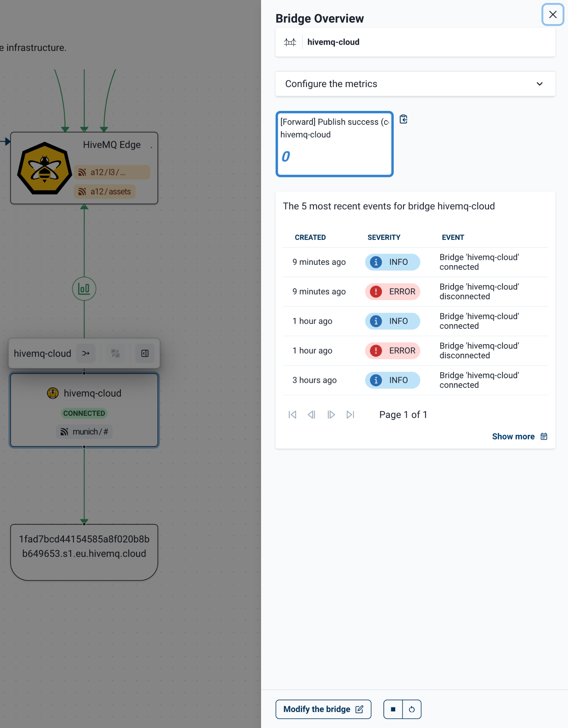Image resolution: width=568 pixels, height=728 pixels.
Task: Expand the Configure the metrics section
Action: tap(415, 84)
